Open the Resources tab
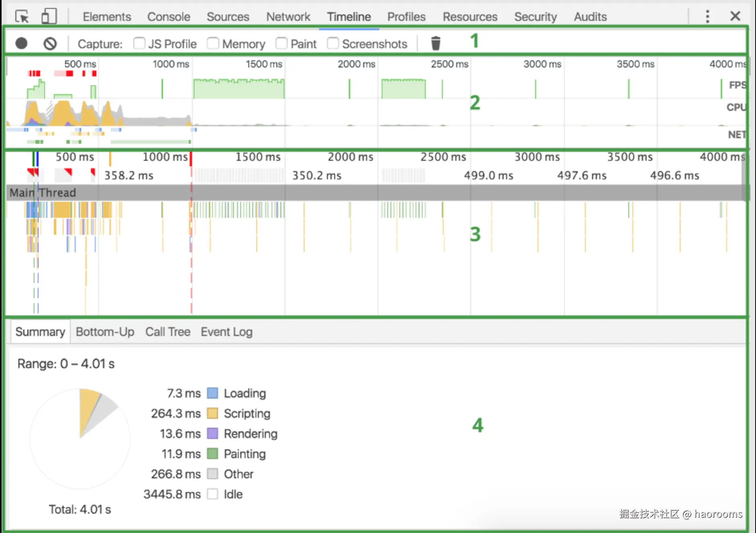Viewport: 756px width, 533px height. [x=470, y=17]
